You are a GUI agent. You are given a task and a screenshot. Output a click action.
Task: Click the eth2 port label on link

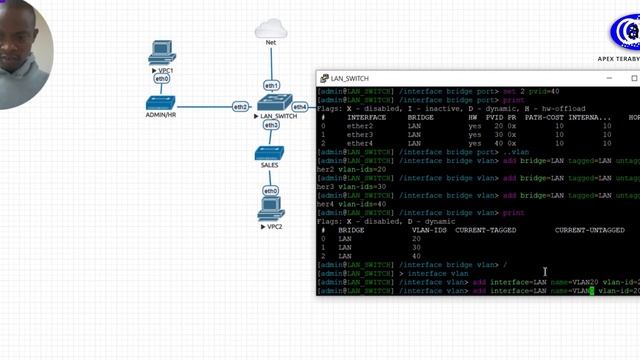(240, 107)
